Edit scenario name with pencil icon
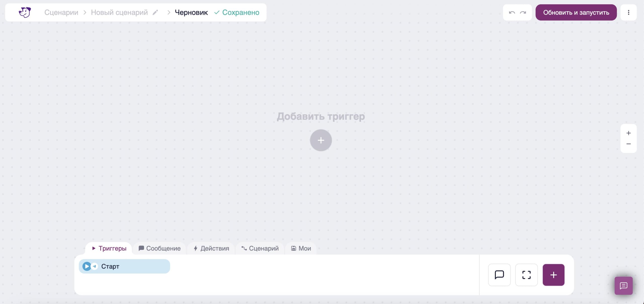Viewport: 644px width, 304px height. click(x=155, y=12)
